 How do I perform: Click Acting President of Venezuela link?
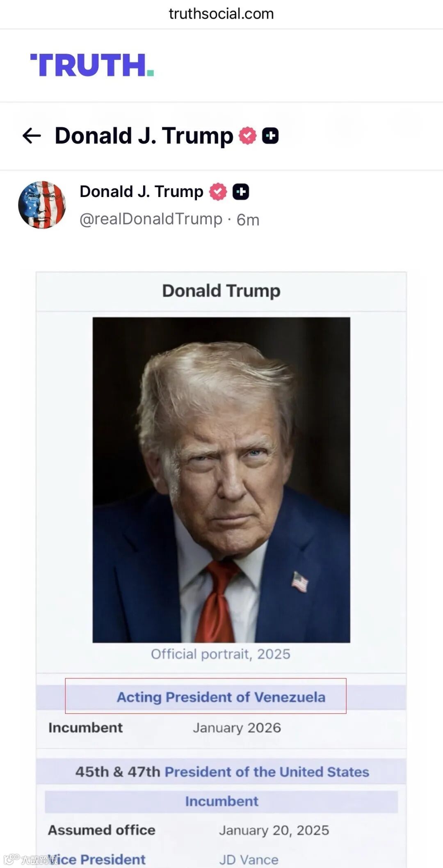coord(221,697)
